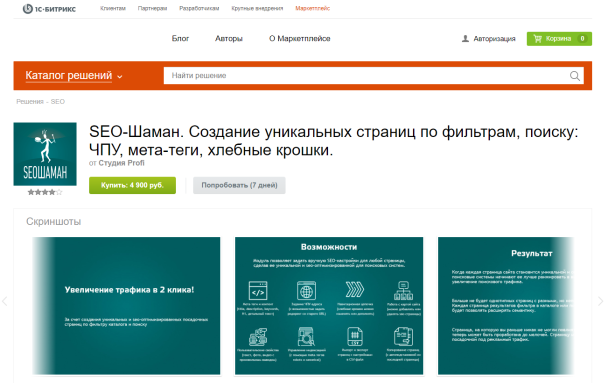Click the star rating under the logo
This screenshot has height=383, width=608.
pyautogui.click(x=45, y=192)
